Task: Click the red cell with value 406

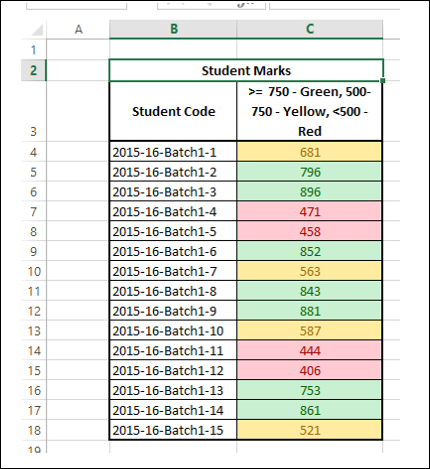Action: (309, 370)
